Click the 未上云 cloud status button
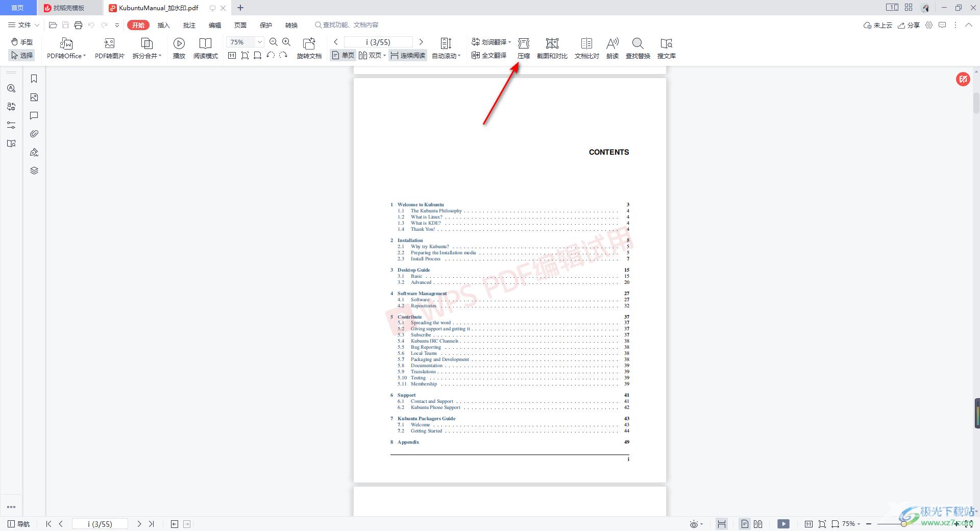This screenshot has width=980, height=531. [877, 25]
